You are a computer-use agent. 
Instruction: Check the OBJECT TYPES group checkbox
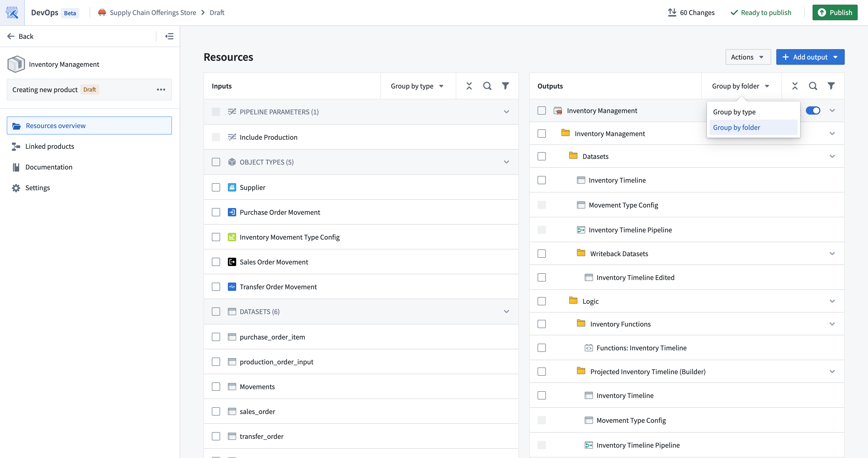[x=216, y=162]
